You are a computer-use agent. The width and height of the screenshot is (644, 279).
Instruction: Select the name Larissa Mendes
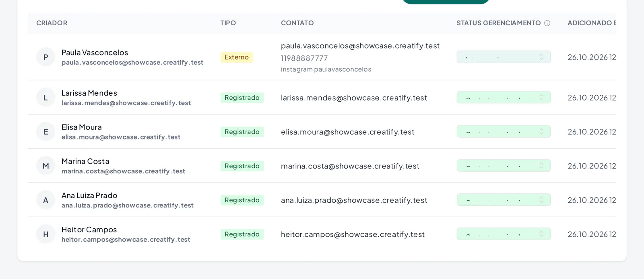click(x=89, y=93)
